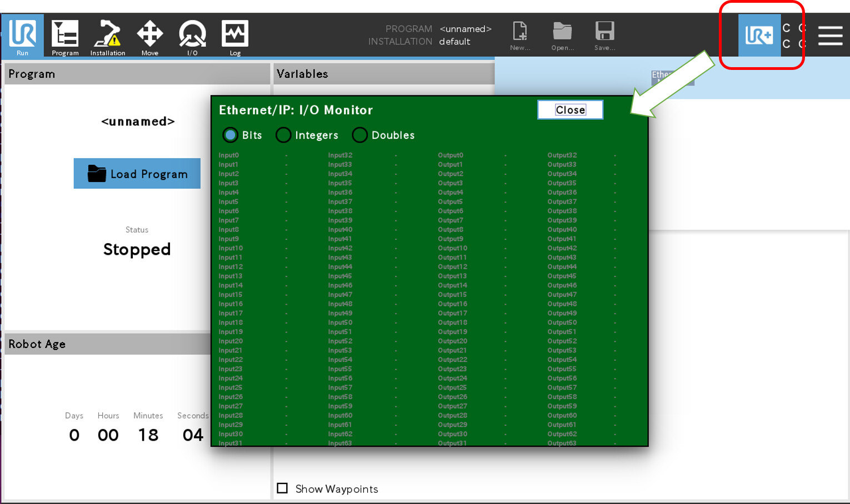This screenshot has width=850, height=504.
Task: Open the hamburger menu
Action: pos(831,36)
